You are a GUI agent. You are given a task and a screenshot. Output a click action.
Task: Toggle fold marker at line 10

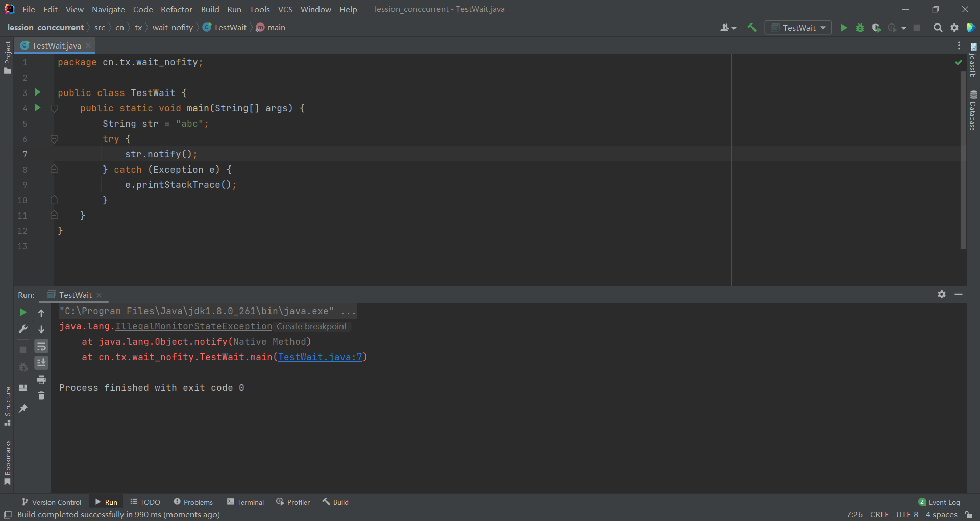pos(54,200)
